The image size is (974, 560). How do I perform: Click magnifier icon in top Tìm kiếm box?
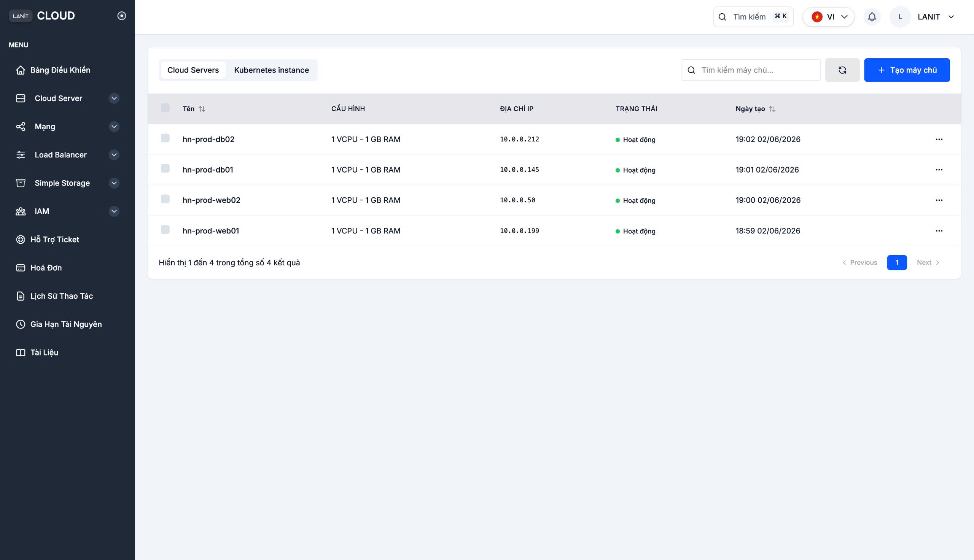(x=723, y=17)
